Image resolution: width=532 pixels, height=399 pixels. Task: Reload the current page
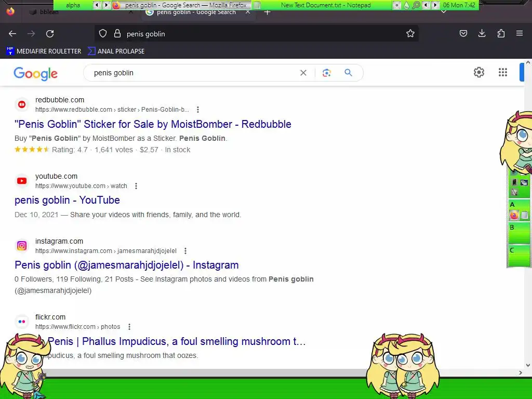[50, 34]
